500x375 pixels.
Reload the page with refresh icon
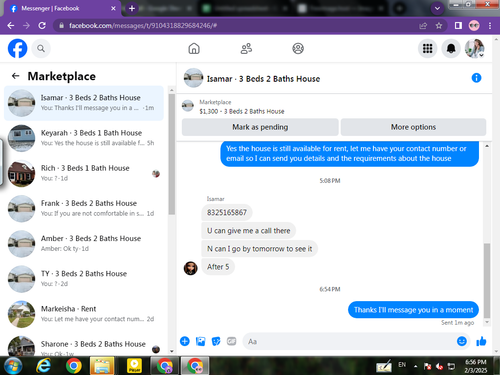[42, 26]
